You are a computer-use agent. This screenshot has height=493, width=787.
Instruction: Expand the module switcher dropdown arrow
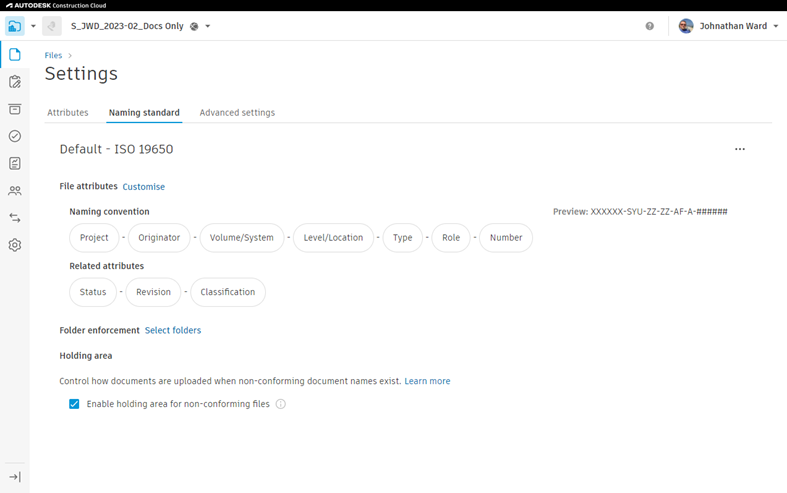click(x=33, y=26)
